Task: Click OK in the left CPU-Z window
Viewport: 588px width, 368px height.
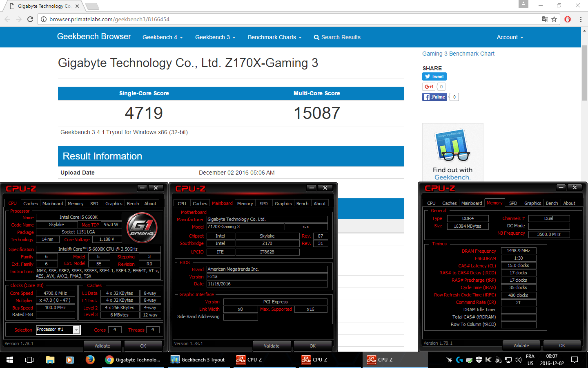Action: tap(143, 346)
